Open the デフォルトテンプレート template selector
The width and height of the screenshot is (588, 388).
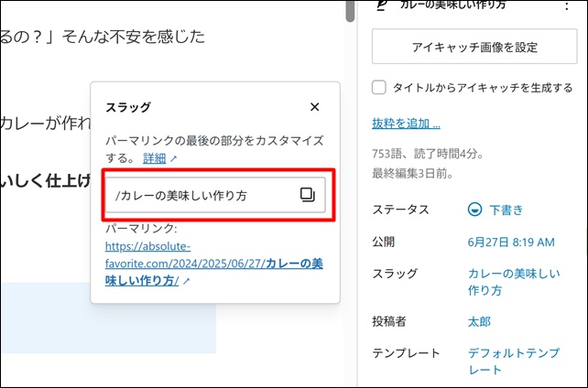[x=508, y=361]
